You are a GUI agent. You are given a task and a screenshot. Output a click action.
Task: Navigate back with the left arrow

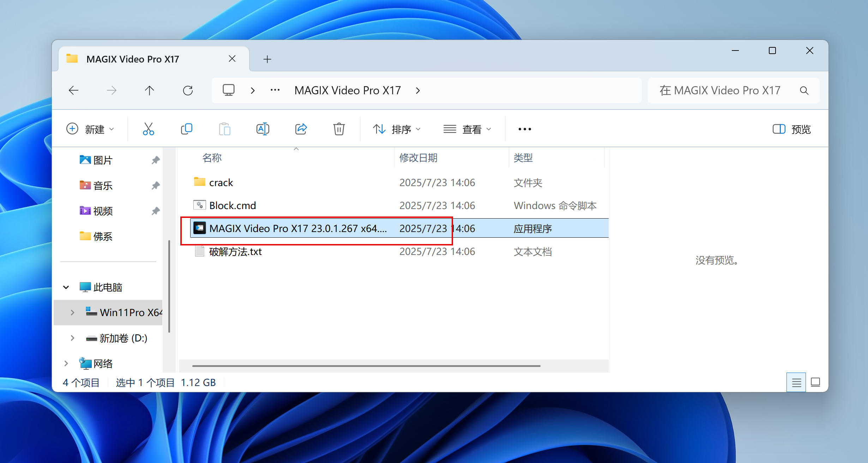tap(73, 91)
